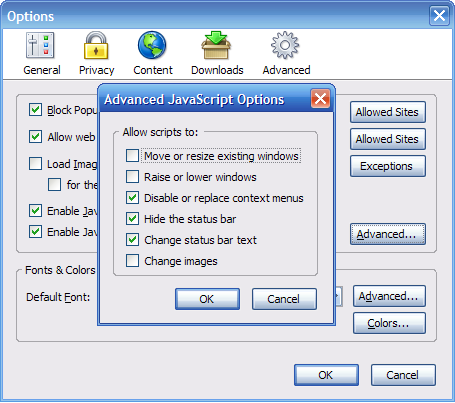
Task: Click OK in the Options window
Action: pyautogui.click(x=326, y=375)
